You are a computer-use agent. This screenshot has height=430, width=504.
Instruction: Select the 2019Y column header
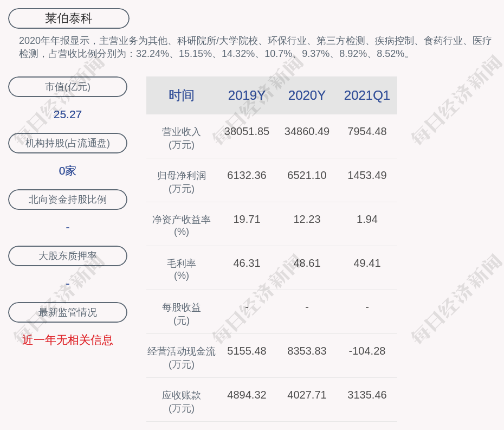tap(247, 95)
